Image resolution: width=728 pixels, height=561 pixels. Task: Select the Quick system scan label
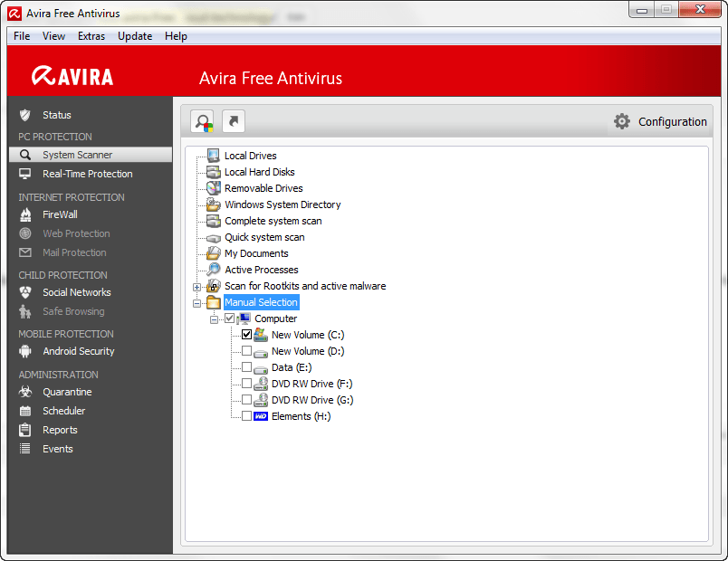coord(264,237)
